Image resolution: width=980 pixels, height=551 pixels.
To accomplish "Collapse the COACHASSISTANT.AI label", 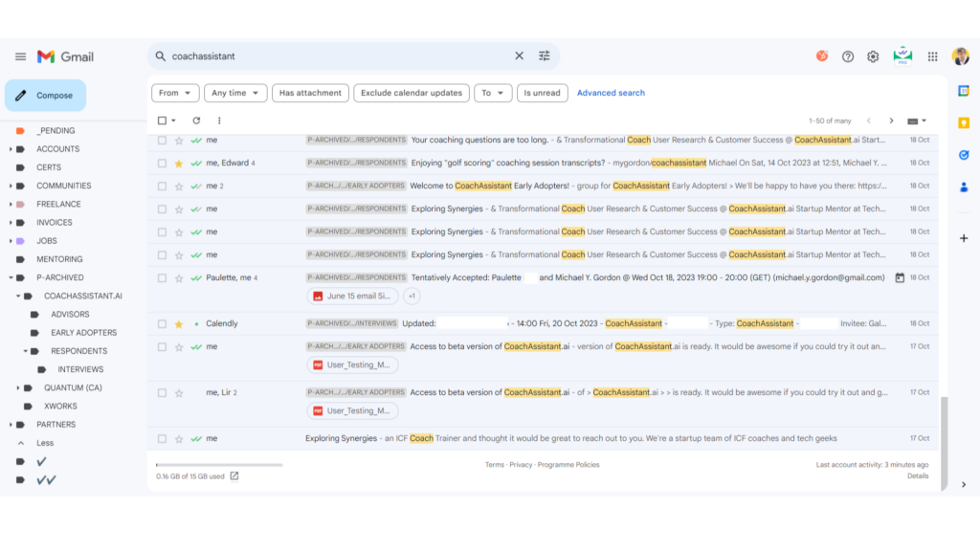I will click(18, 297).
